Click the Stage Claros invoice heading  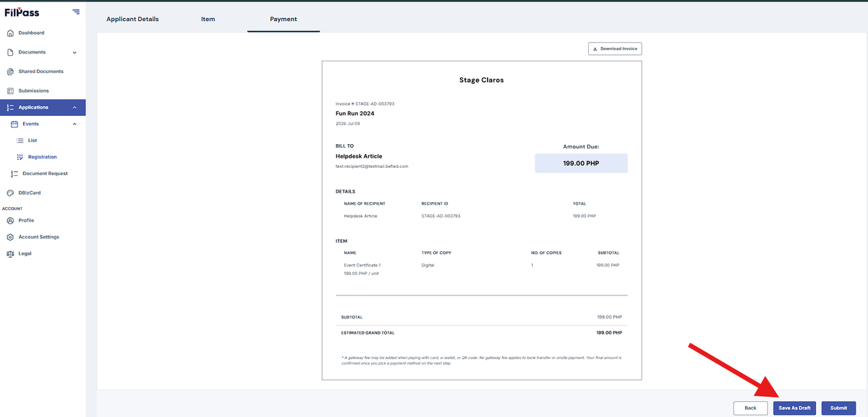pos(482,80)
